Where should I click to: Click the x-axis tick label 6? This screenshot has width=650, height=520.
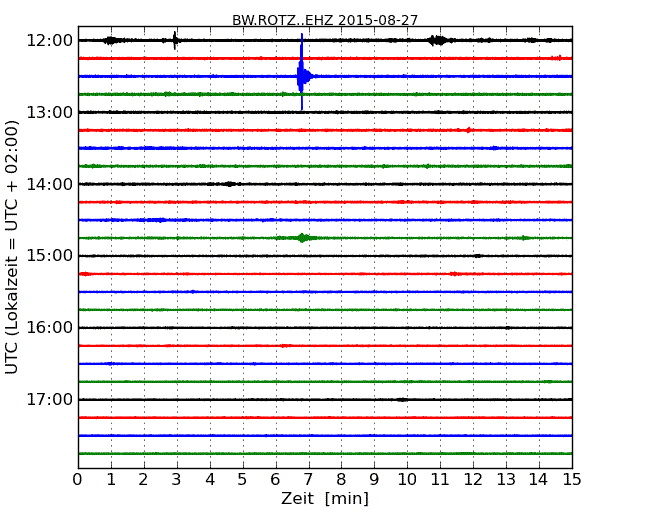(x=275, y=480)
